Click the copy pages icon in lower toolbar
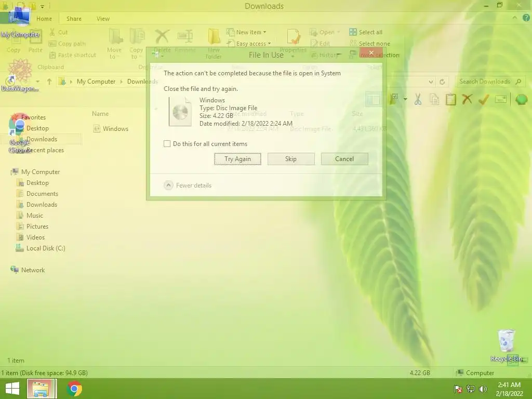532x399 pixels. click(x=434, y=99)
